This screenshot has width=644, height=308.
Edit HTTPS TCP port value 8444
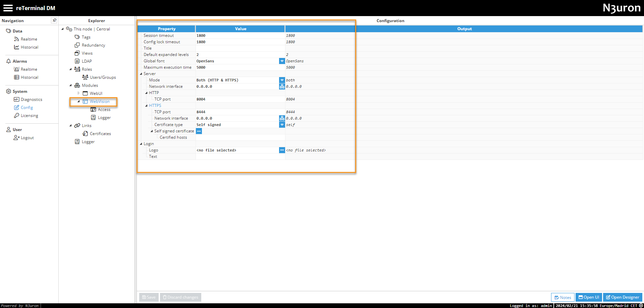tap(240, 112)
